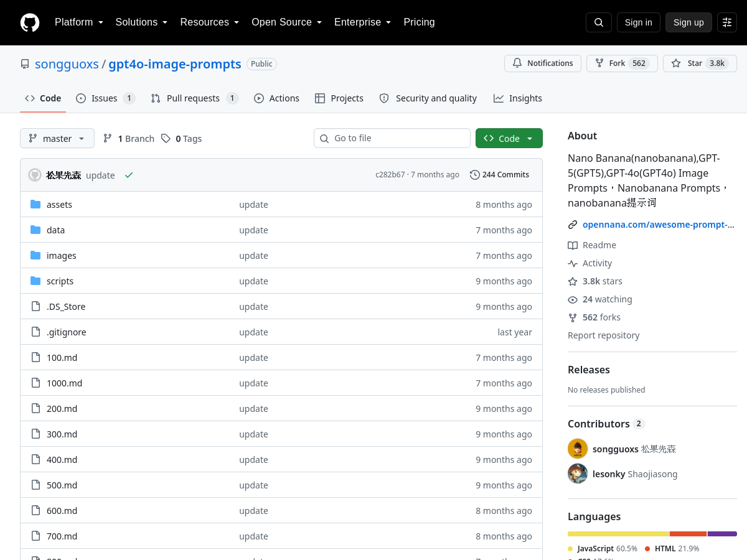Image resolution: width=747 pixels, height=560 pixels.
Task: Open the c282b67 commit hash
Action: tap(390, 175)
